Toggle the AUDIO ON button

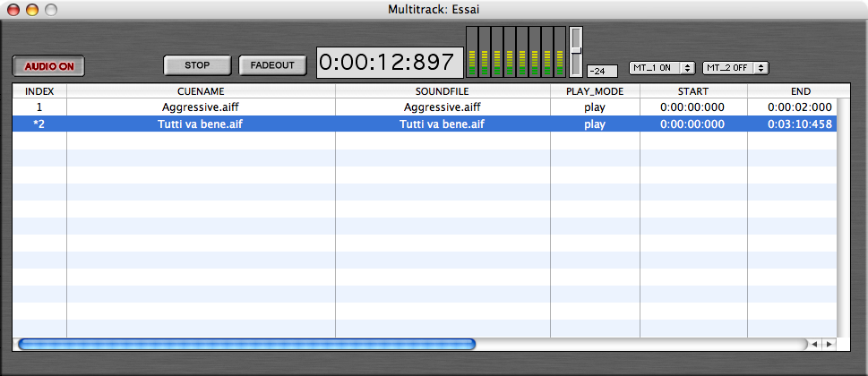48,66
